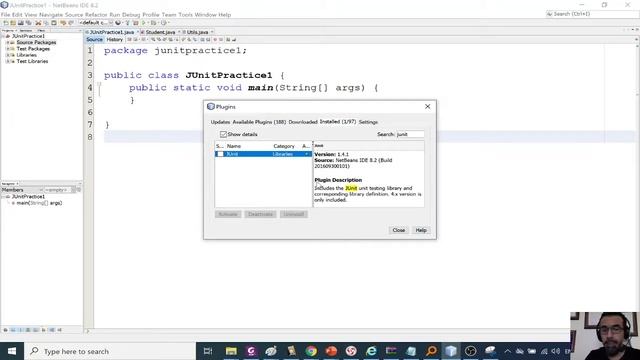The height and width of the screenshot is (360, 640).
Task: Click the Undo arrow toolbar icon
Action: coord(63,23)
